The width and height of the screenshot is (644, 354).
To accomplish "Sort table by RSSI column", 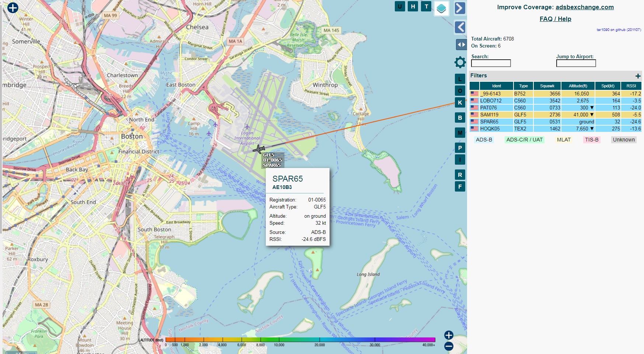I will [631, 86].
